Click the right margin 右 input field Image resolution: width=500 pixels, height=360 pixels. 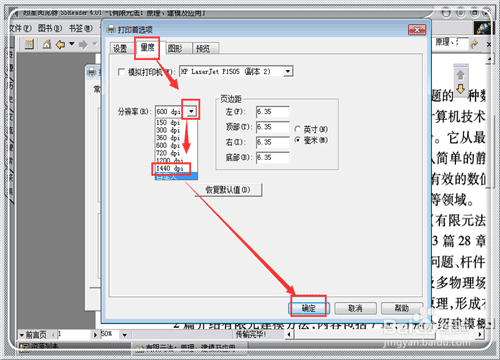(273, 142)
